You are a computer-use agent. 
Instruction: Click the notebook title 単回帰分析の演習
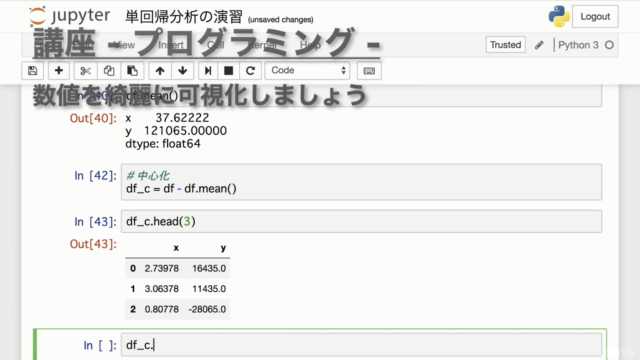184,17
